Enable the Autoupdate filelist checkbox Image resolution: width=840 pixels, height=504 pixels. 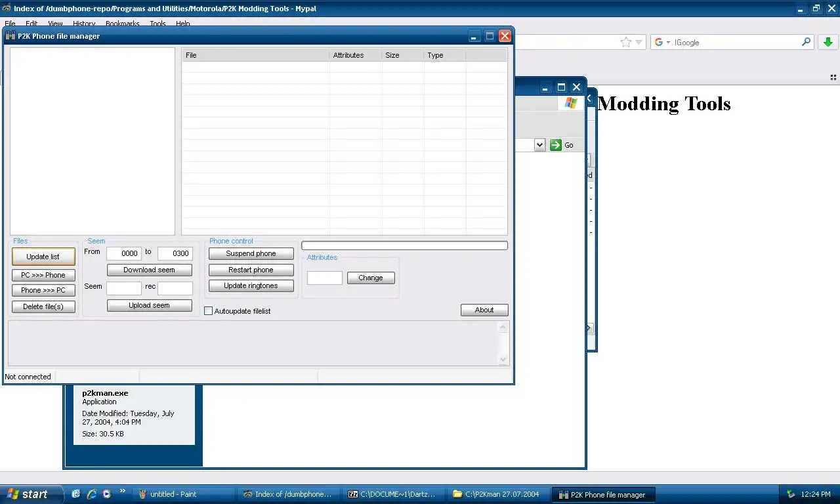[x=209, y=311]
